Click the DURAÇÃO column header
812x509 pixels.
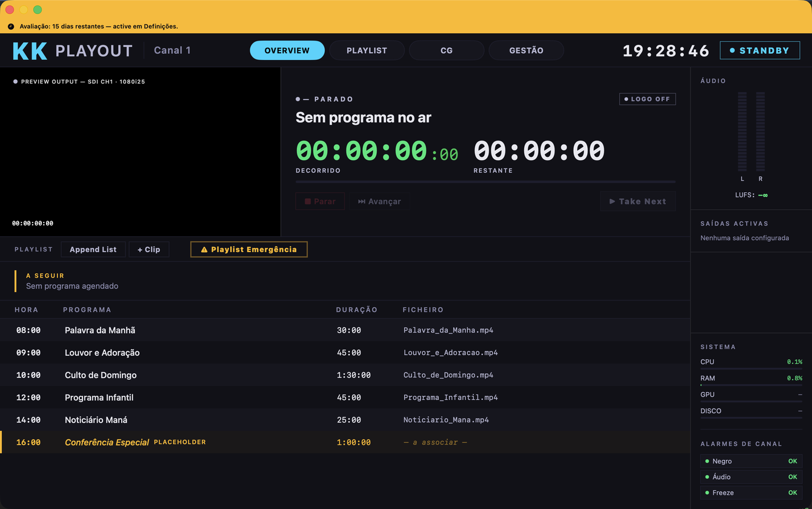pos(357,310)
